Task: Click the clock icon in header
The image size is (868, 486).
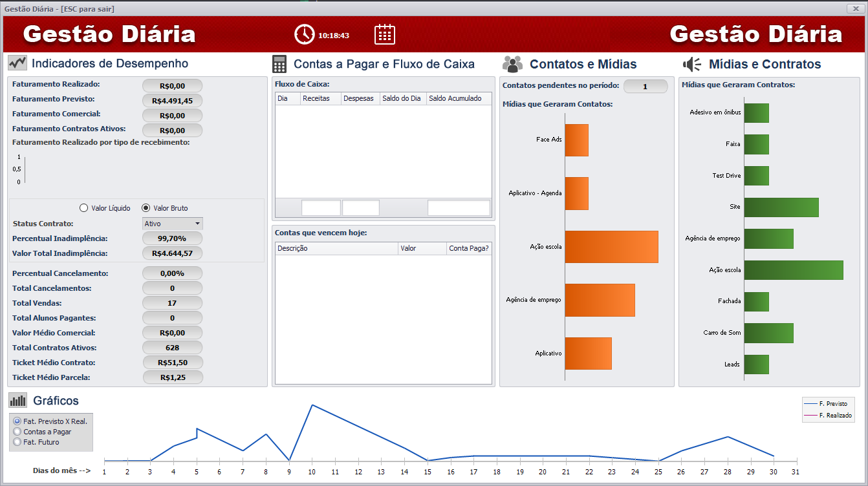Action: tap(305, 35)
